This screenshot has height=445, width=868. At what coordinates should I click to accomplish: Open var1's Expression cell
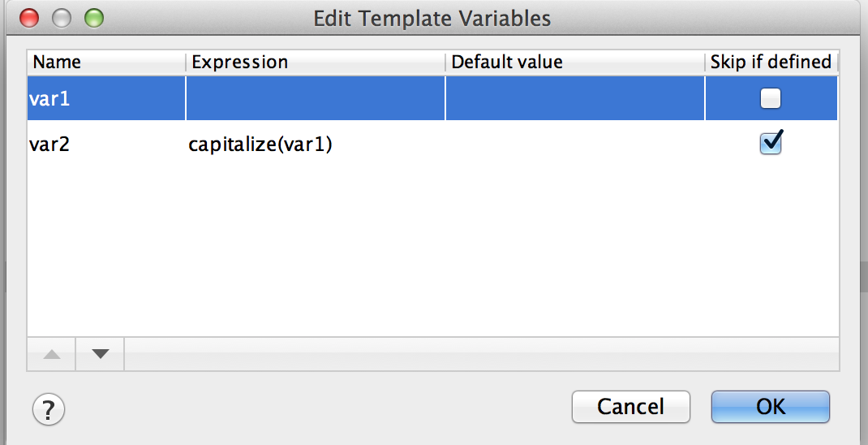[x=316, y=98]
